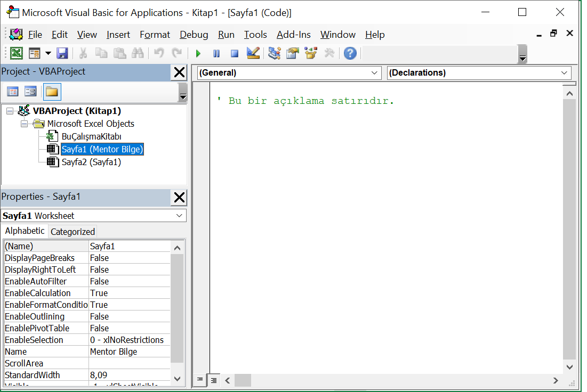This screenshot has height=392, width=587.
Task: Switch to the Alphabetic tab
Action: [x=25, y=231]
